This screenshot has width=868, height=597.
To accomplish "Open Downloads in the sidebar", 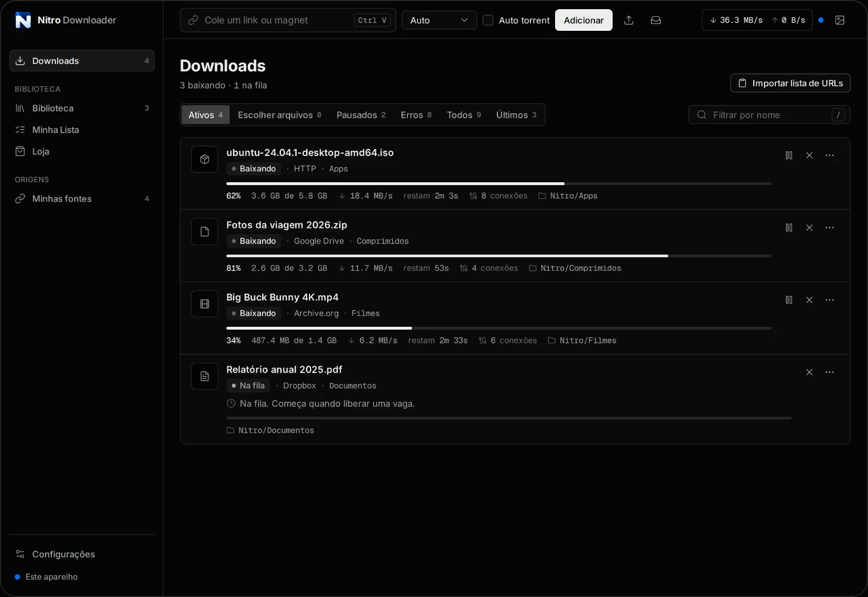I will 82,61.
